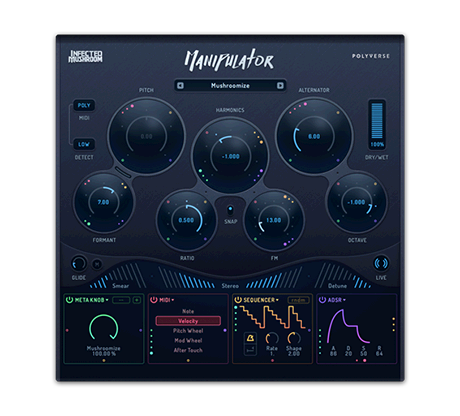Go to previous preset with left arrow

coord(180,86)
